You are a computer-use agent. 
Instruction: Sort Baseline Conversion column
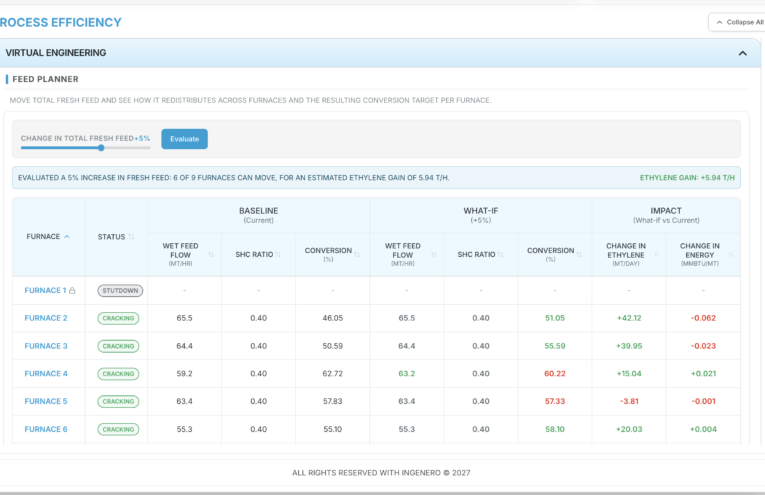click(357, 255)
